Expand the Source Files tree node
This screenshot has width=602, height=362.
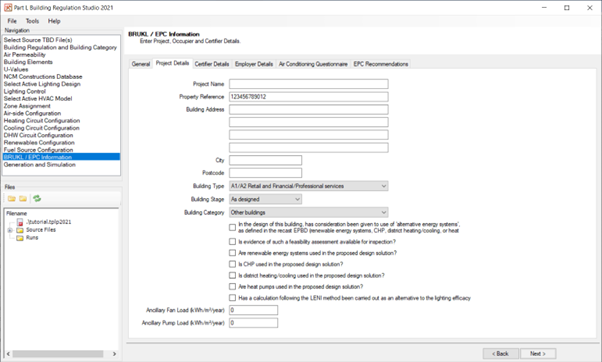tap(10, 230)
